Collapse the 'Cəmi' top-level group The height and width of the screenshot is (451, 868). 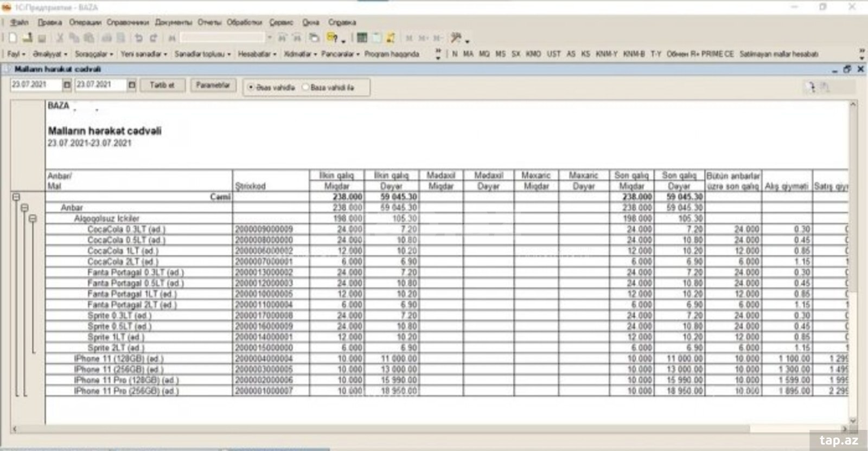[x=16, y=197]
